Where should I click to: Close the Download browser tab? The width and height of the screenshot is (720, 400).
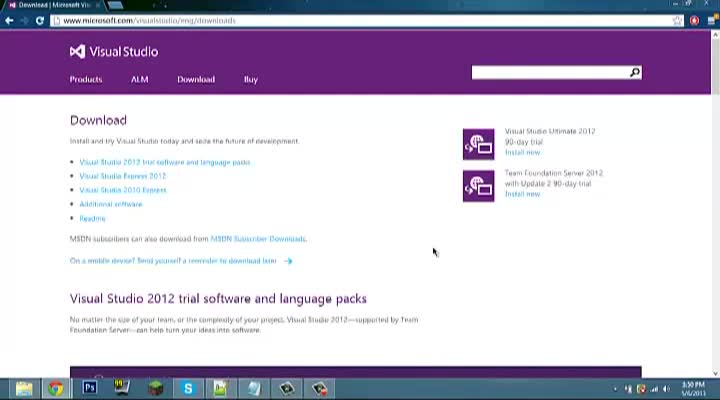(x=97, y=5)
